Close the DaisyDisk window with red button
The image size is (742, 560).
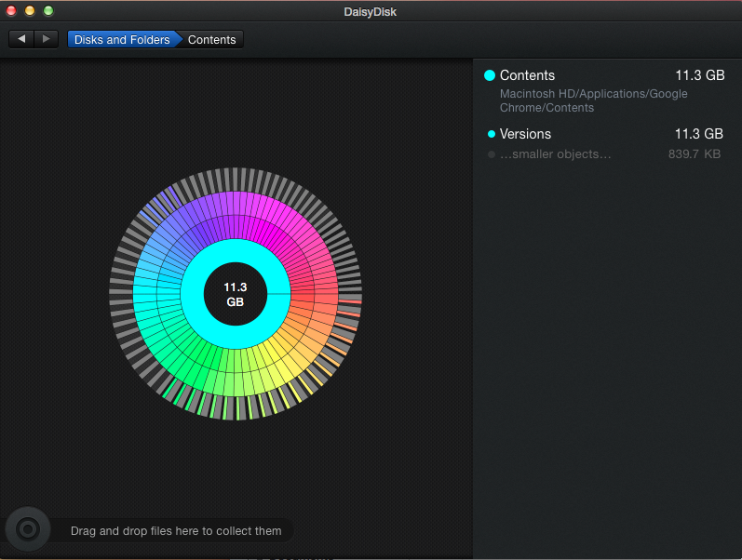(11, 10)
